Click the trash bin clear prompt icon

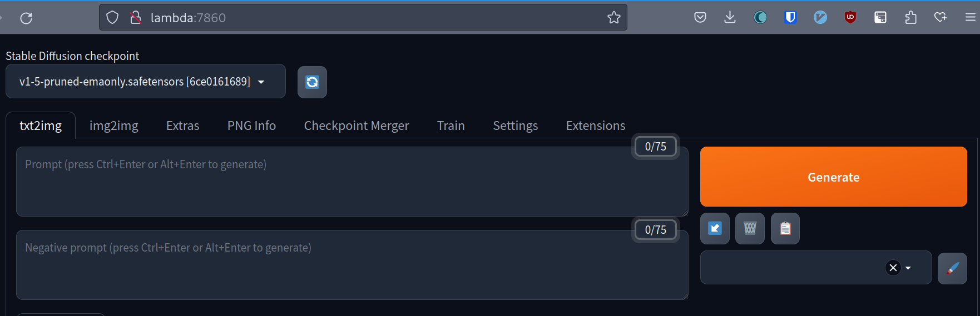(750, 228)
